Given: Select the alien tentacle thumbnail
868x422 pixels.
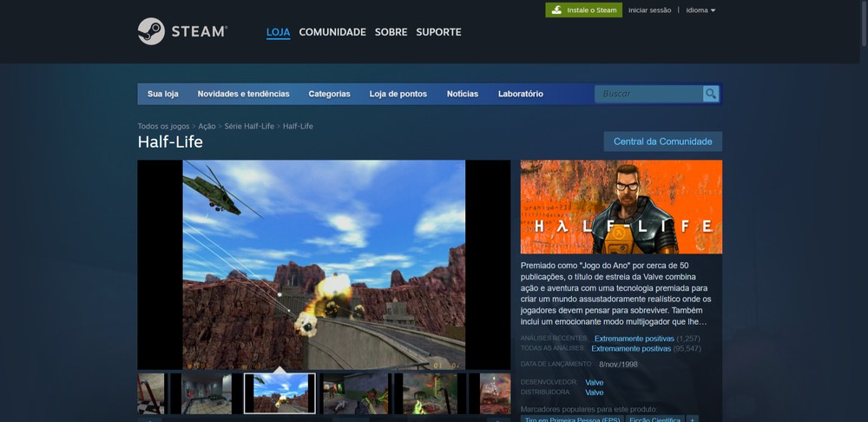Looking at the screenshot, I should [430, 393].
